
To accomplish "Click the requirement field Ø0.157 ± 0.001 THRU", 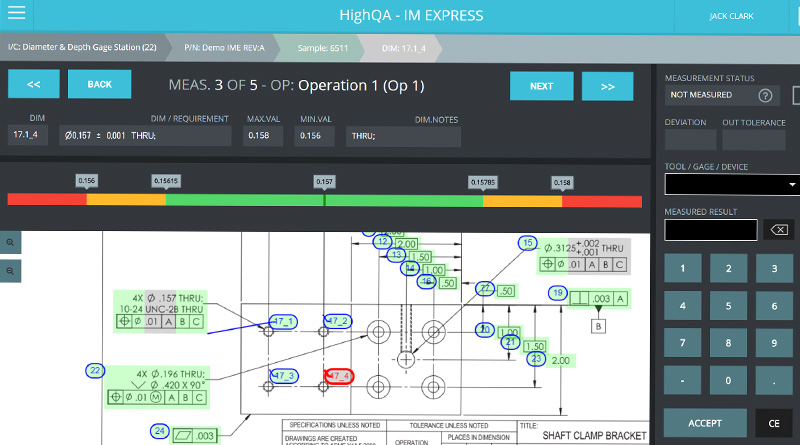I will (145, 136).
